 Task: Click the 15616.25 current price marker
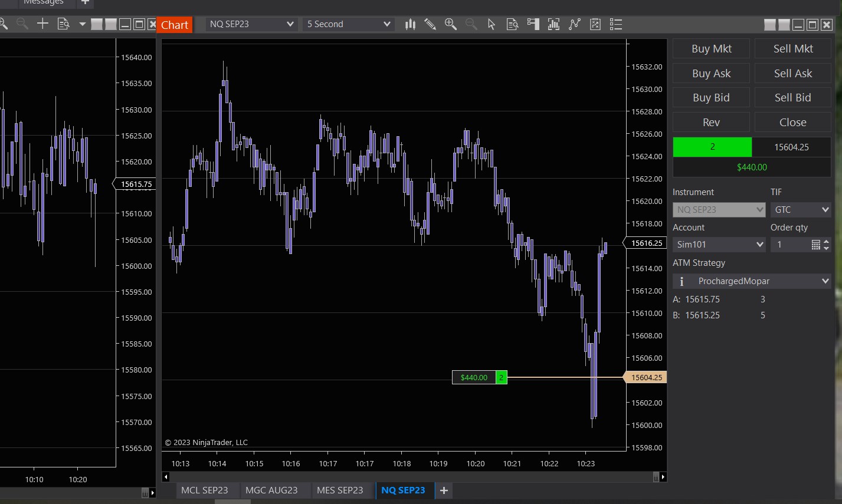[646, 243]
